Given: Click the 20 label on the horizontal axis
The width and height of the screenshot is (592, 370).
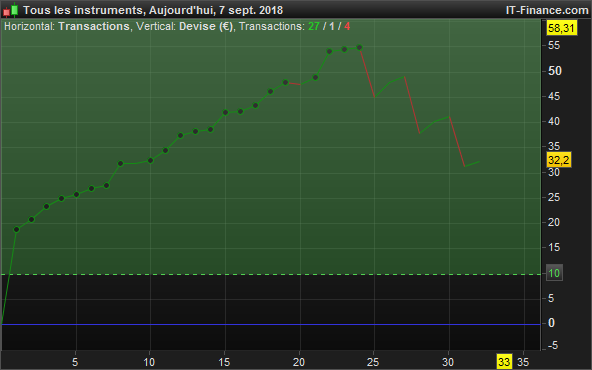Looking at the screenshot, I should click(299, 362).
